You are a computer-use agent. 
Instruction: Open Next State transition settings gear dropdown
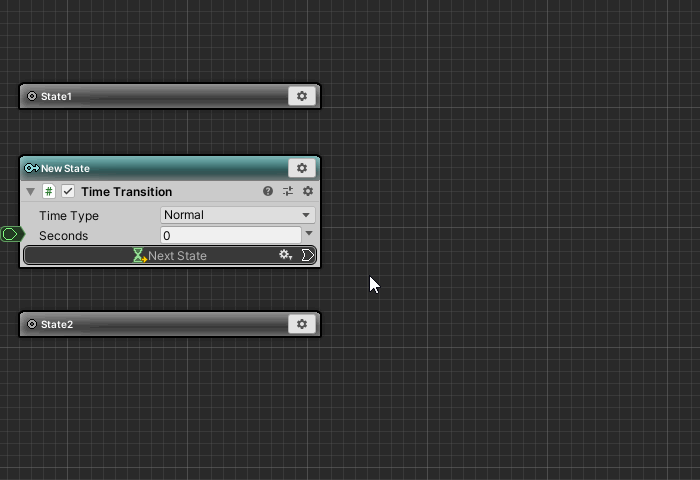[x=285, y=255]
